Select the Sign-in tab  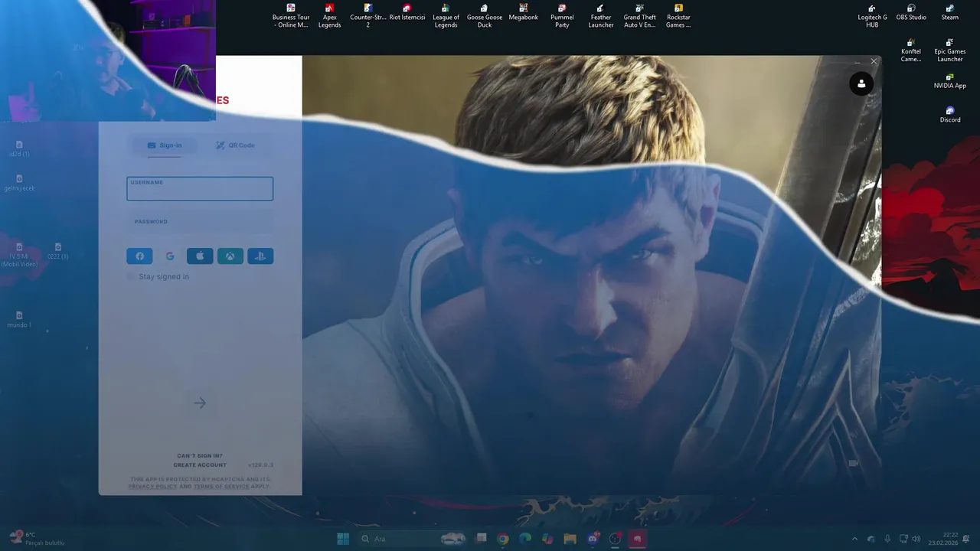(x=165, y=145)
